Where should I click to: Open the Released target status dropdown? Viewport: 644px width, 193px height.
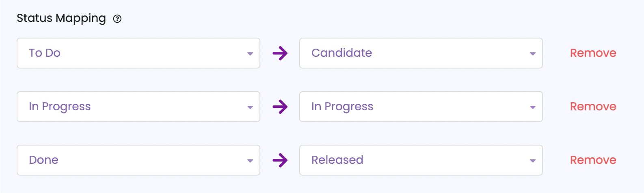click(x=421, y=160)
